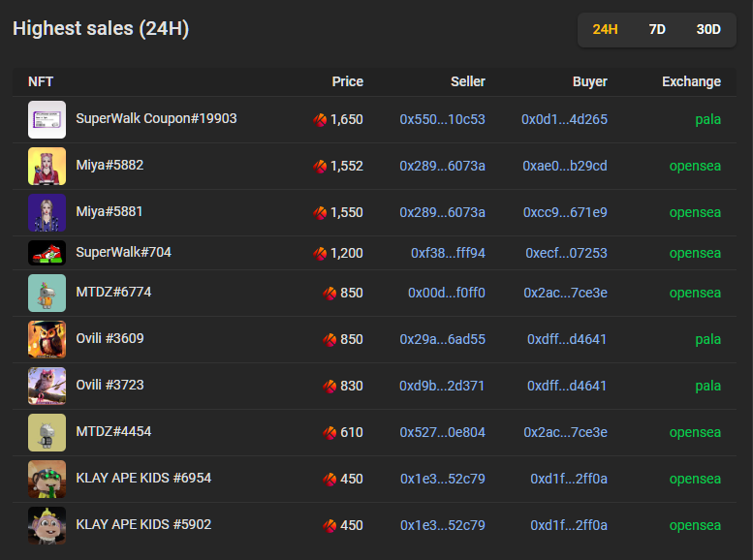Screen dimensions: 753x560
Task: Open pala exchange for SuperWalk Coupon#19903
Action: 707,119
